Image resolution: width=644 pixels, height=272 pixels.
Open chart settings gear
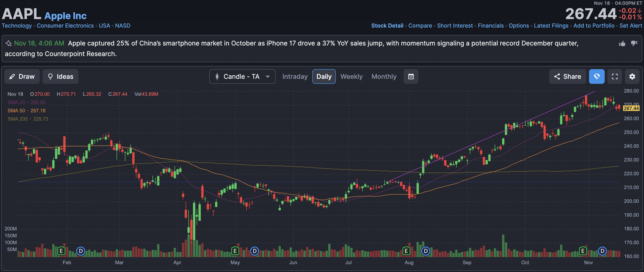pyautogui.click(x=632, y=76)
